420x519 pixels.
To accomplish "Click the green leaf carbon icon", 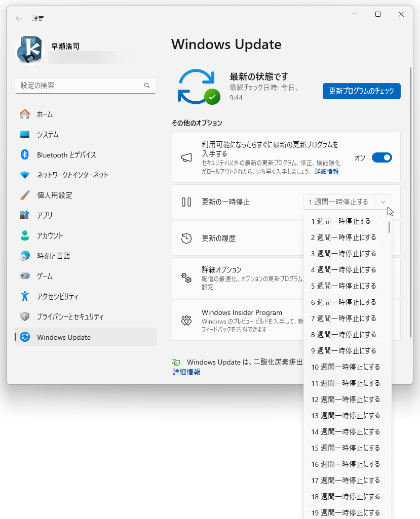I will [176, 363].
